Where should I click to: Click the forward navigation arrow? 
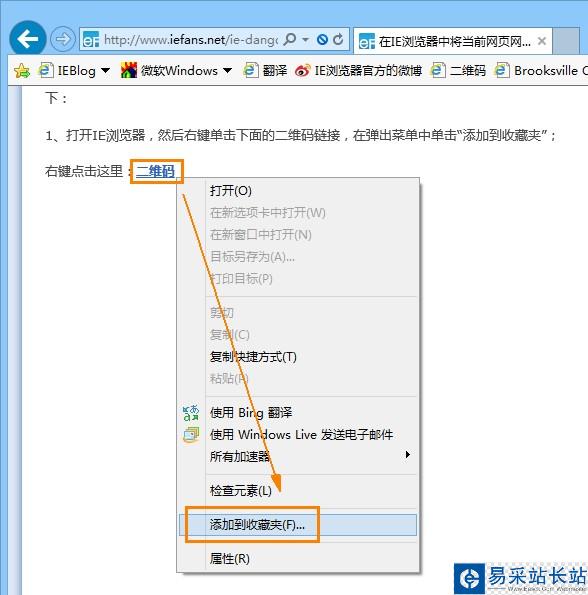tap(63, 39)
